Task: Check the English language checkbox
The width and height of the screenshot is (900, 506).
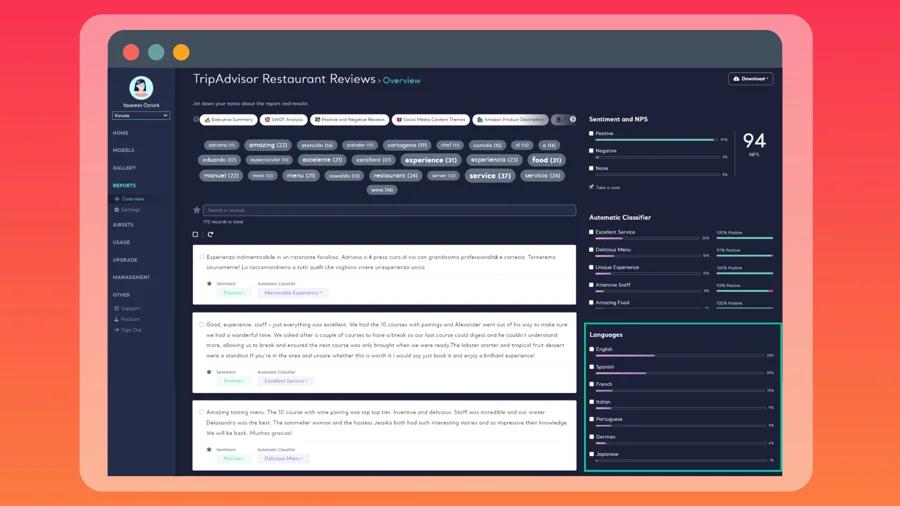Action: coord(592,349)
